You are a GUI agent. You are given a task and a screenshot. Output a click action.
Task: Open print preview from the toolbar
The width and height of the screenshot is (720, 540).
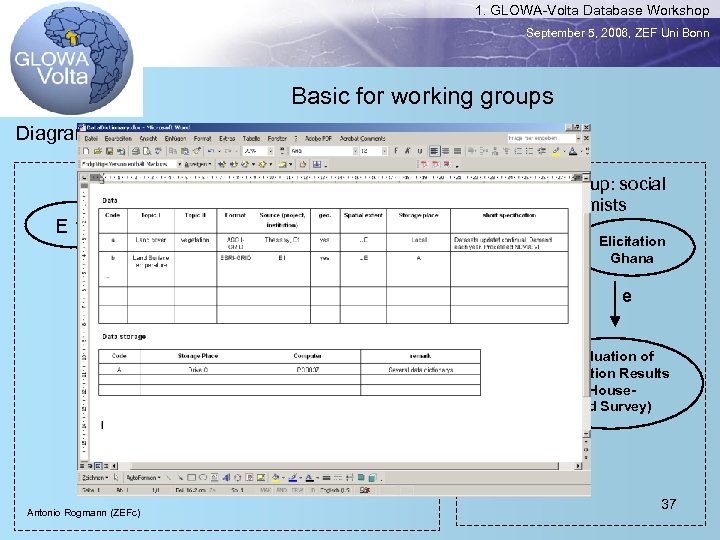click(x=147, y=151)
